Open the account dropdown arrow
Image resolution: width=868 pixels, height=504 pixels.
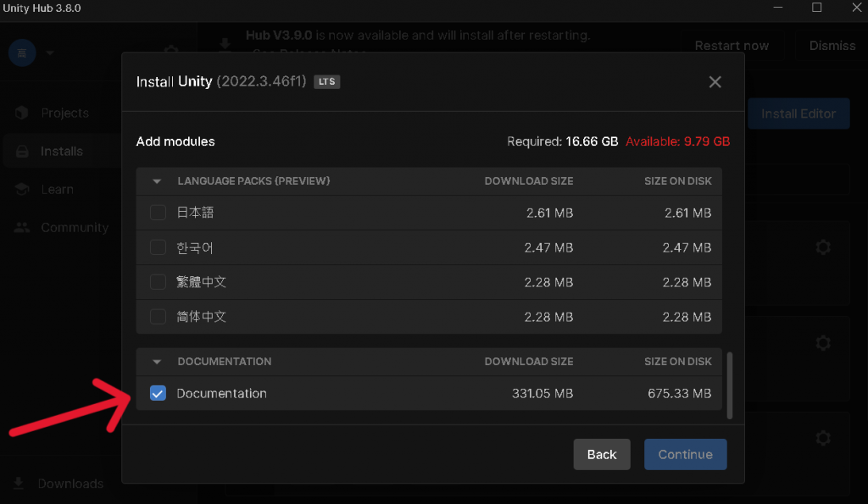[x=50, y=53]
